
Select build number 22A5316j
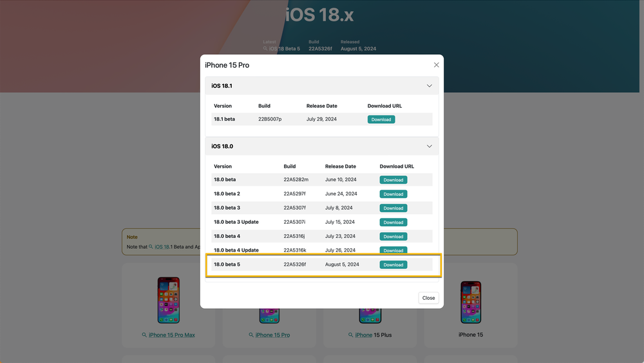coord(294,237)
